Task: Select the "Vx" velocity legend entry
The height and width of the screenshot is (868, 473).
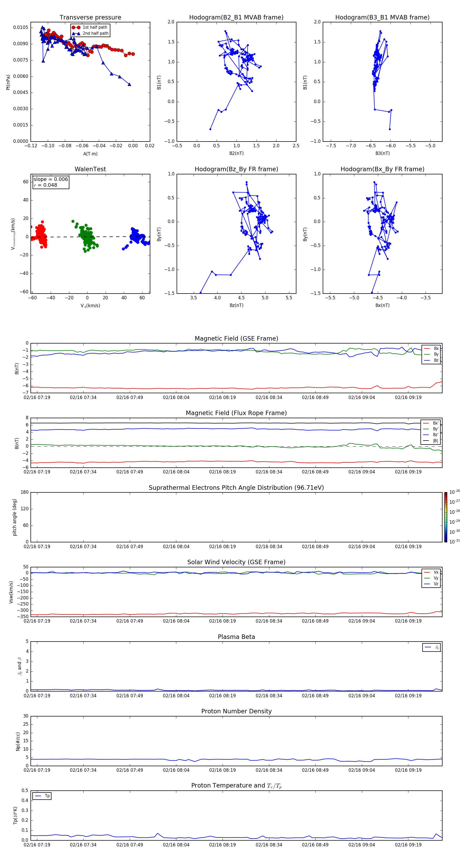Action: click(x=431, y=572)
